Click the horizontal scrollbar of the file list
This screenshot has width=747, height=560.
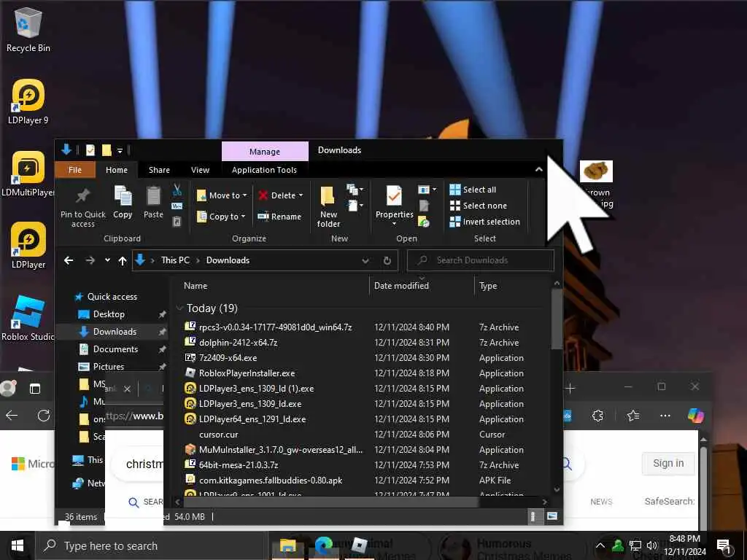(x=331, y=502)
